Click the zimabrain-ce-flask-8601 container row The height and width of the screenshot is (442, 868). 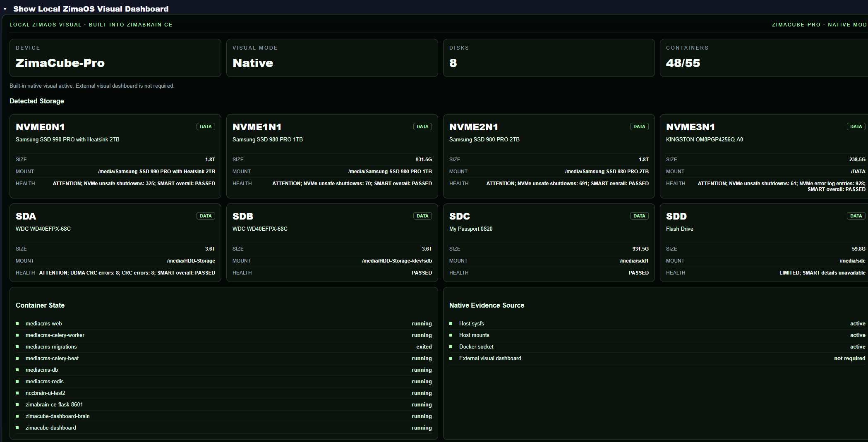point(223,404)
